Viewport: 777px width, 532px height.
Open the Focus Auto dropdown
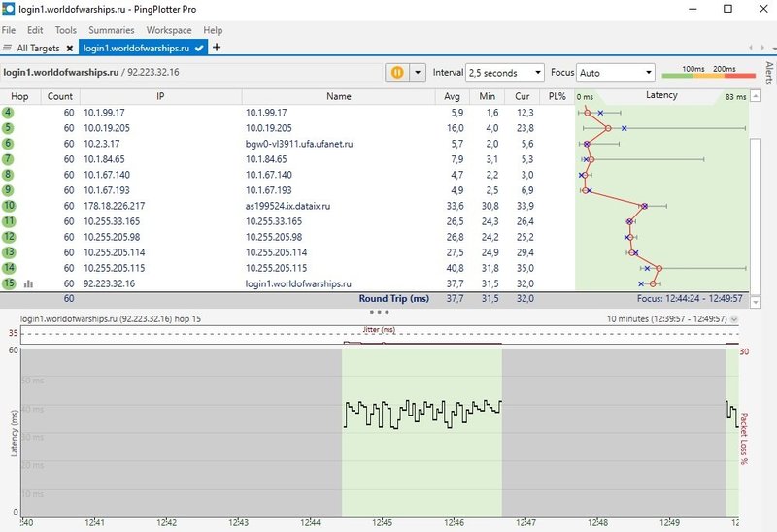pos(616,73)
